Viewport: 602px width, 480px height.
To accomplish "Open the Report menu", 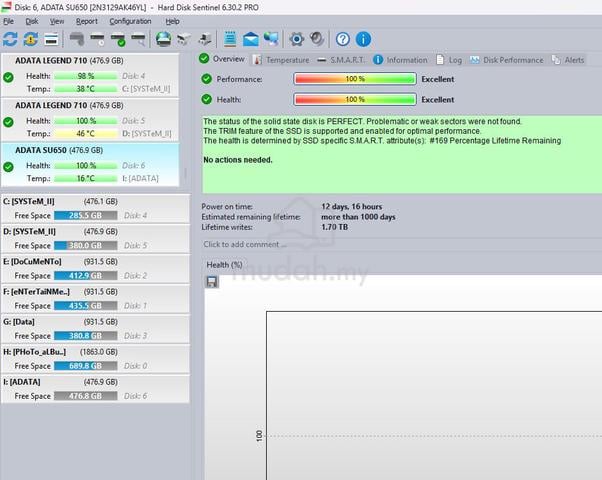I will tap(87, 21).
